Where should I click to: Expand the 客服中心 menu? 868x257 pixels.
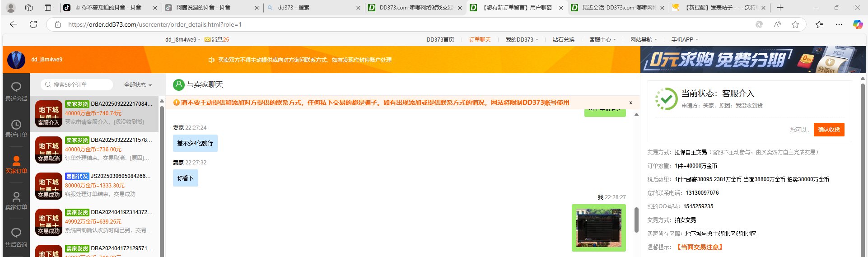point(602,40)
